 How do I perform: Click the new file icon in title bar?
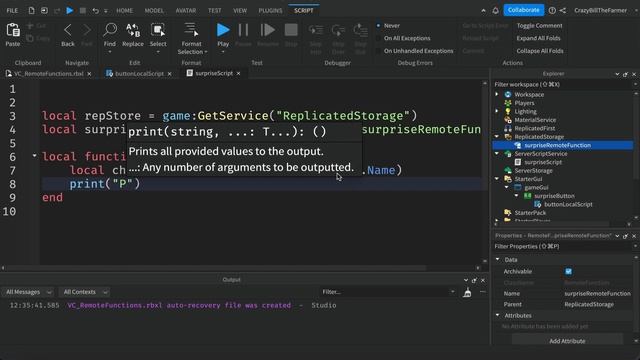[31, 10]
